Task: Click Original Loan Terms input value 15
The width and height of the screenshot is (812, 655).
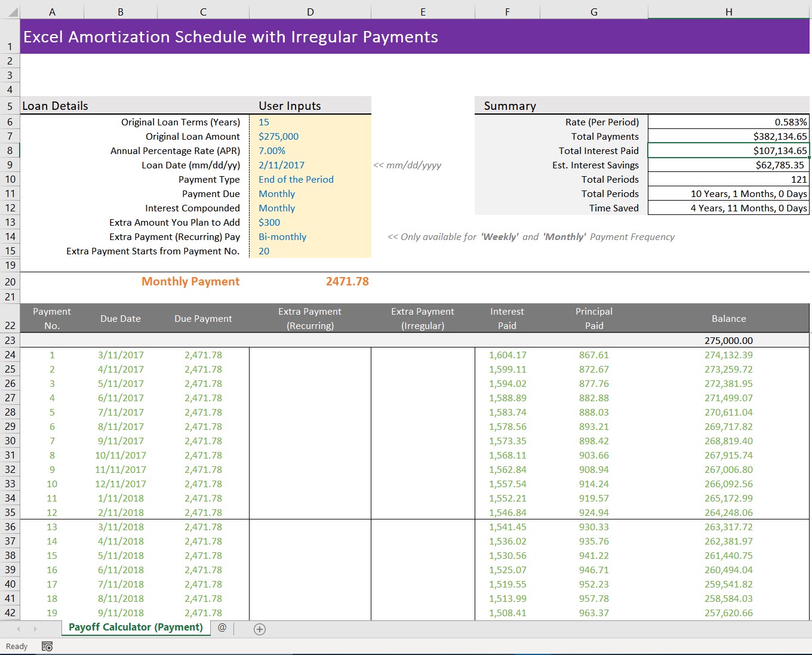Action: tap(310, 122)
